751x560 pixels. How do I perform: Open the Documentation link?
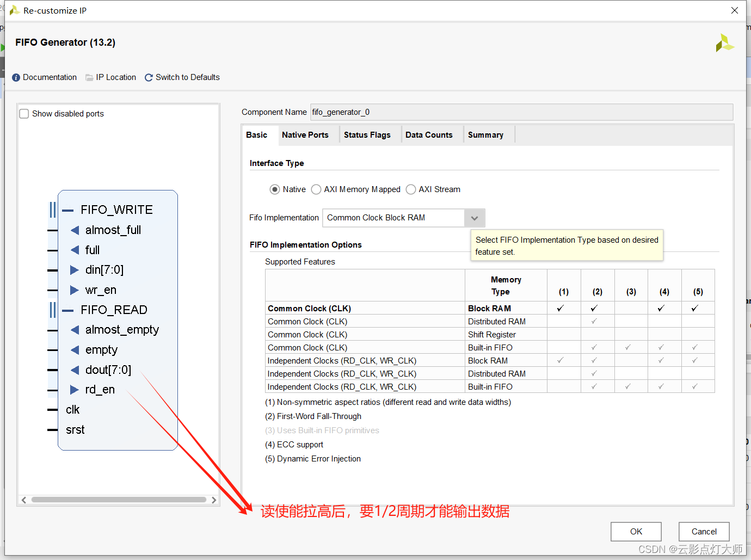click(x=50, y=77)
